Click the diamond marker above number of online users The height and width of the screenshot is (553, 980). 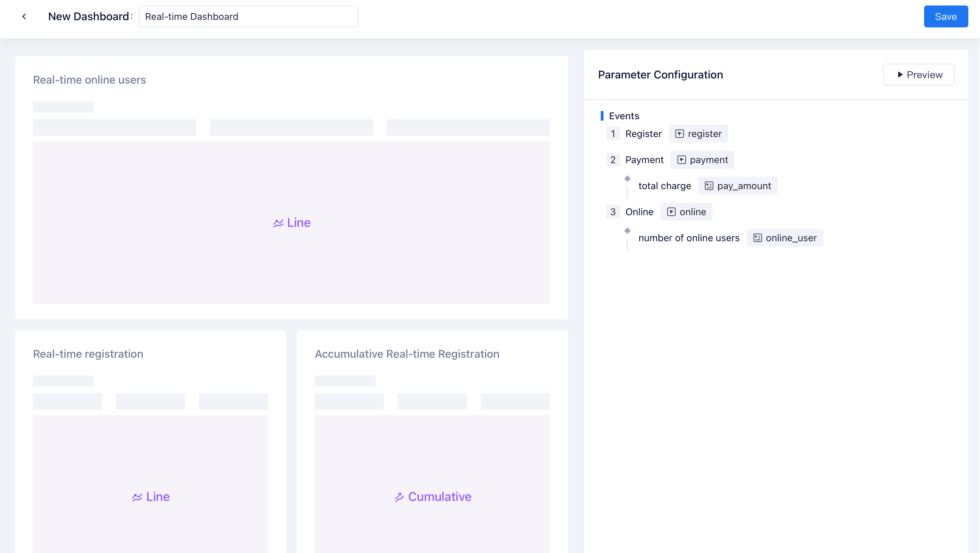click(x=628, y=231)
